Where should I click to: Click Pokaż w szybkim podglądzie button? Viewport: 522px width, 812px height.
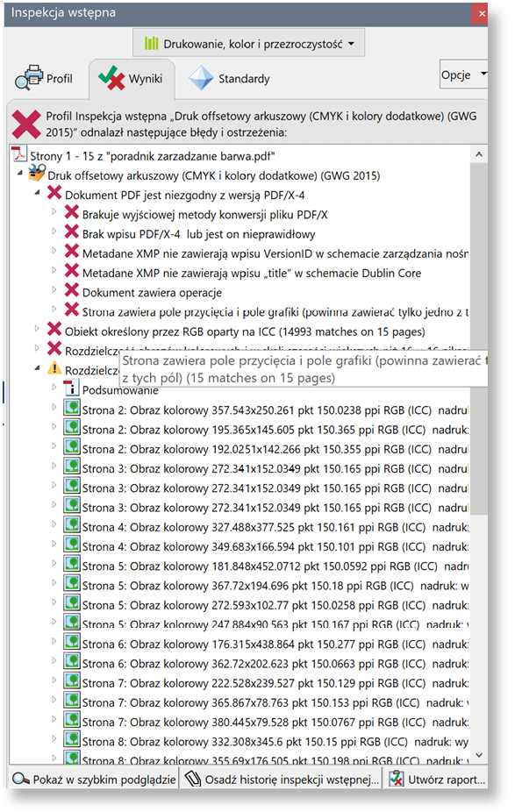(94, 779)
